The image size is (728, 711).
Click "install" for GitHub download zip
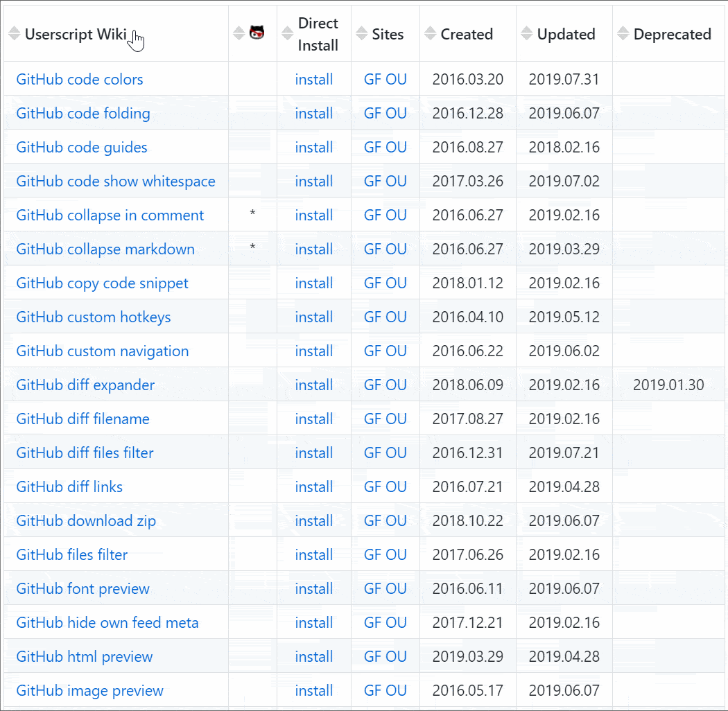pos(313,520)
